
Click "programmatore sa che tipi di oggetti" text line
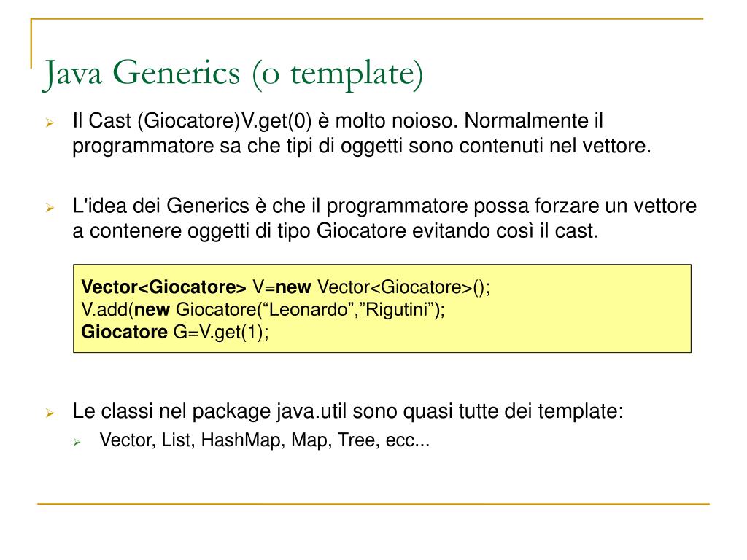[239, 146]
